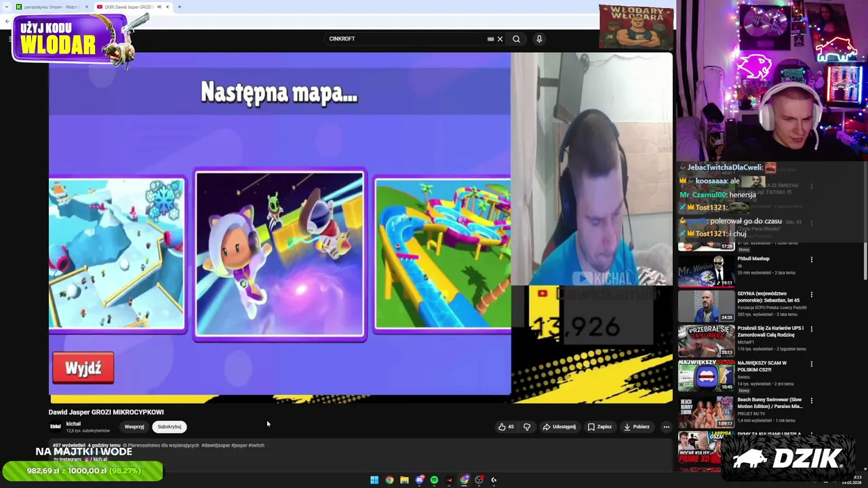Open the Windows Start menu
Image resolution: width=868 pixels, height=488 pixels.
coord(374,480)
